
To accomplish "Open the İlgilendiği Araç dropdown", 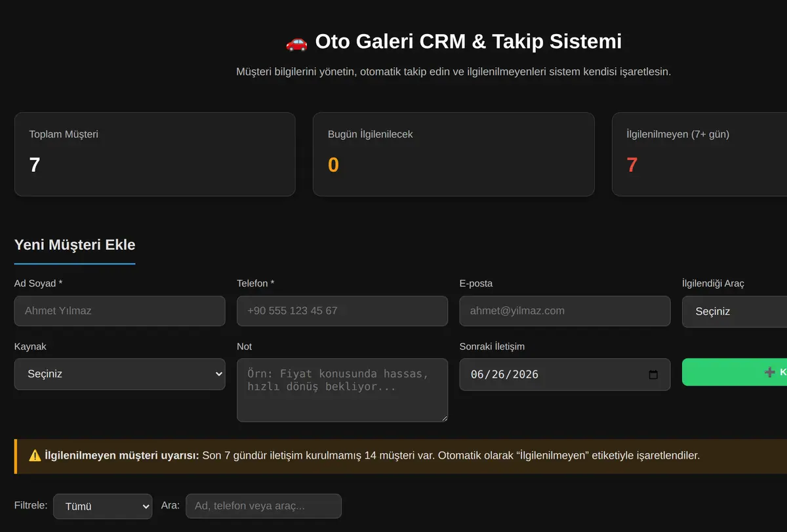I will [735, 312].
